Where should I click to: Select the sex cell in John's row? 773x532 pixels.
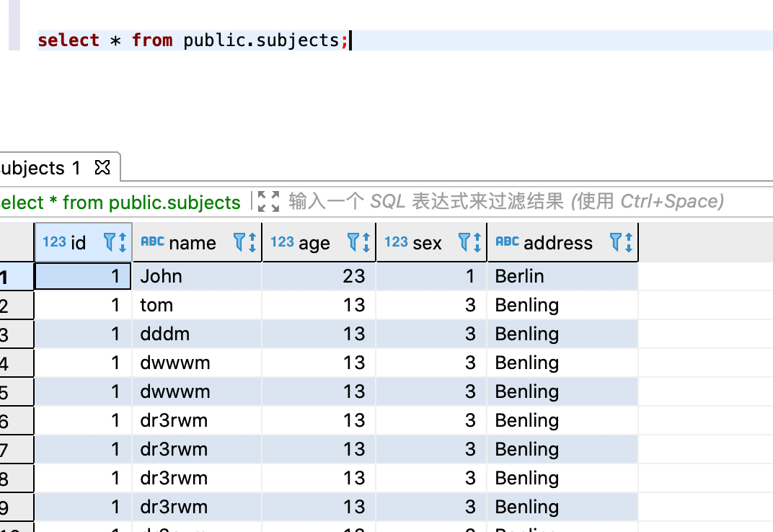[x=432, y=276]
